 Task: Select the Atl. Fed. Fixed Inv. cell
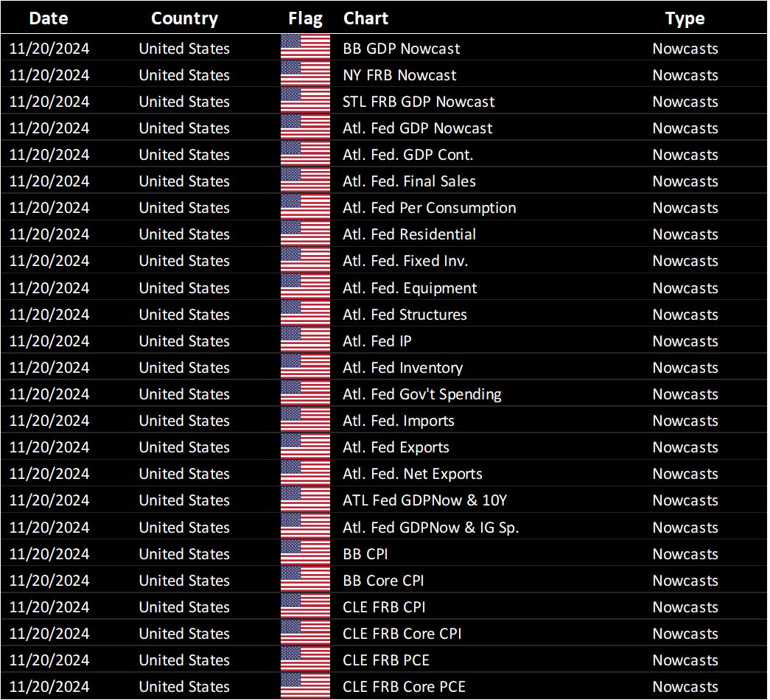[405, 261]
